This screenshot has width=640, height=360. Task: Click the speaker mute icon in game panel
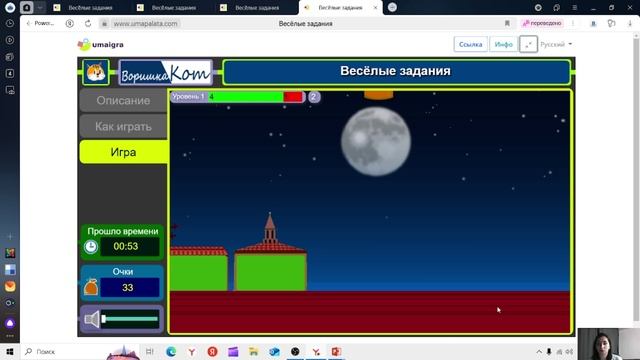(92, 319)
